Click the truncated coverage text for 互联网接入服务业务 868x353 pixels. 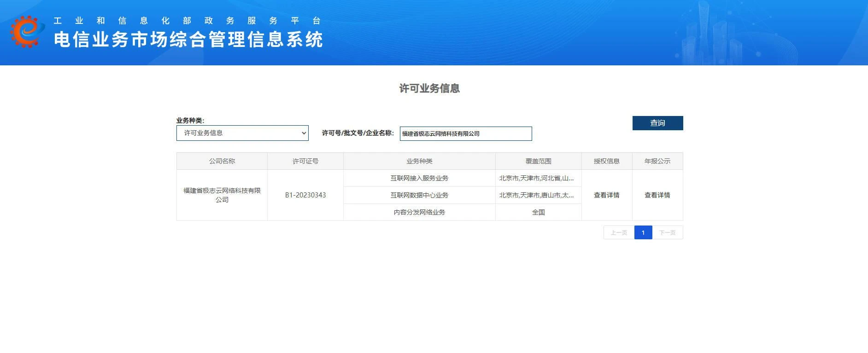coord(536,178)
